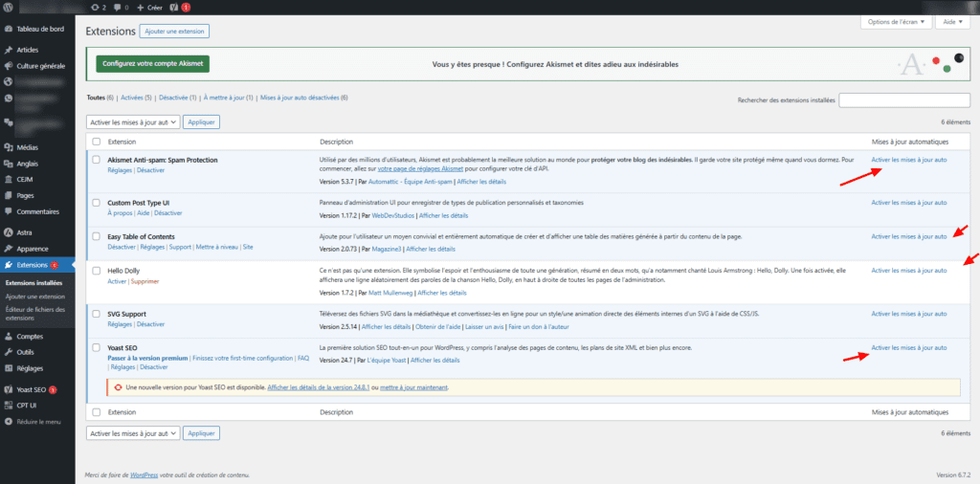
Task: Click the Culture générale sidebar icon
Action: click(x=8, y=66)
